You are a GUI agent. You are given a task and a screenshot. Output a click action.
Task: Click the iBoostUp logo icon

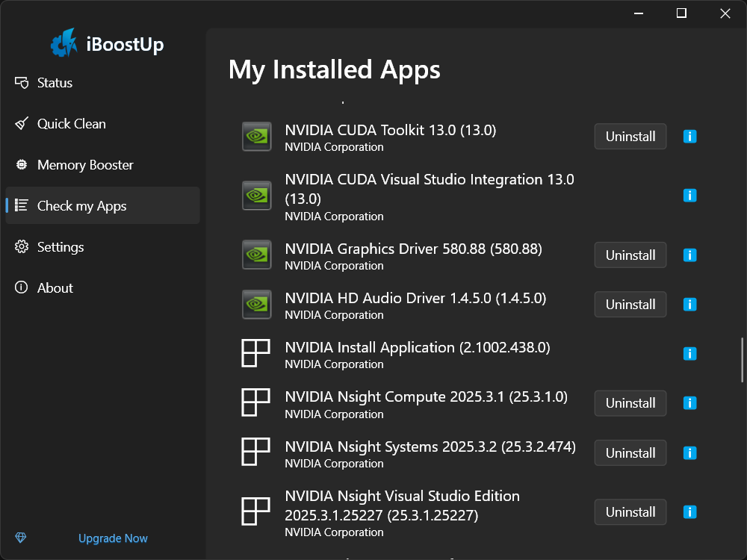(x=63, y=43)
